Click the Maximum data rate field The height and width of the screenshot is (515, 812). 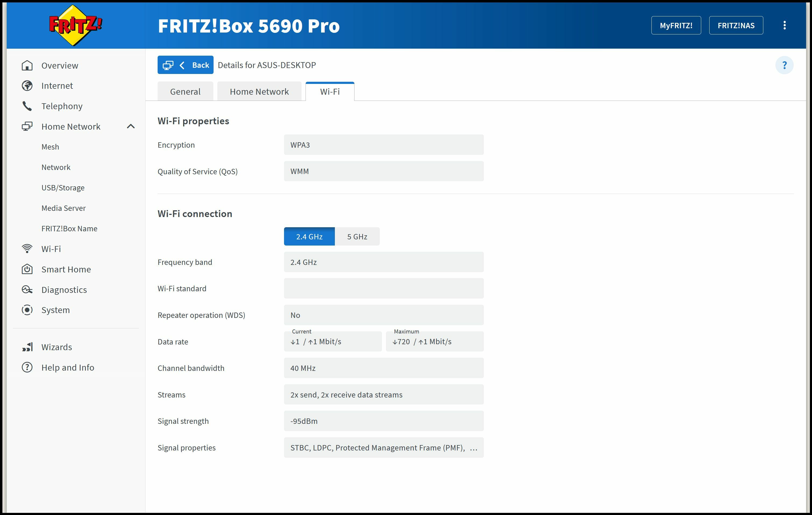(435, 342)
